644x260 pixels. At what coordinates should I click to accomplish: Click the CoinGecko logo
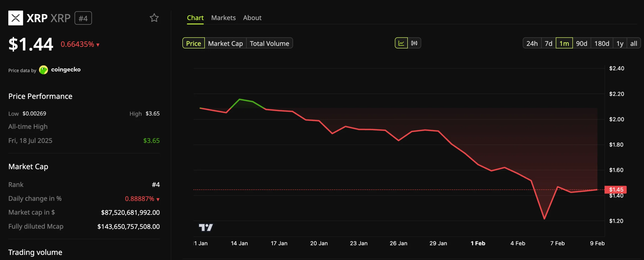(x=44, y=70)
